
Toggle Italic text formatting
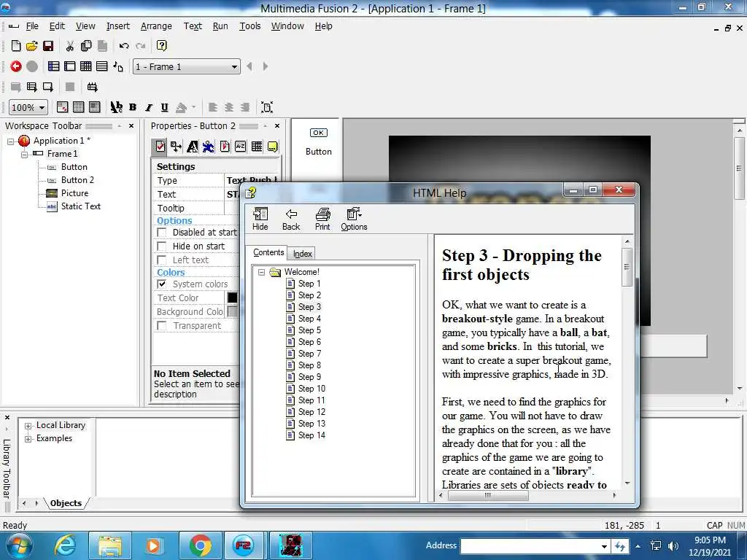149,107
